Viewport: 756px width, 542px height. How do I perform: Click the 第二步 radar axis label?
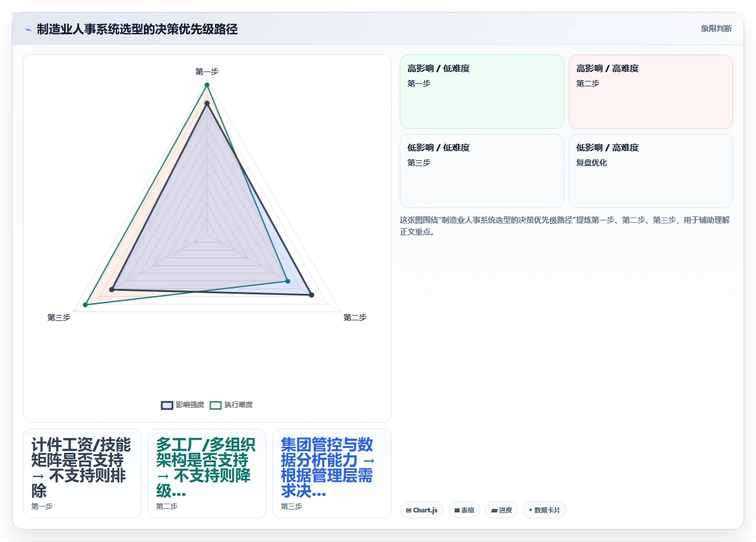pyautogui.click(x=355, y=317)
